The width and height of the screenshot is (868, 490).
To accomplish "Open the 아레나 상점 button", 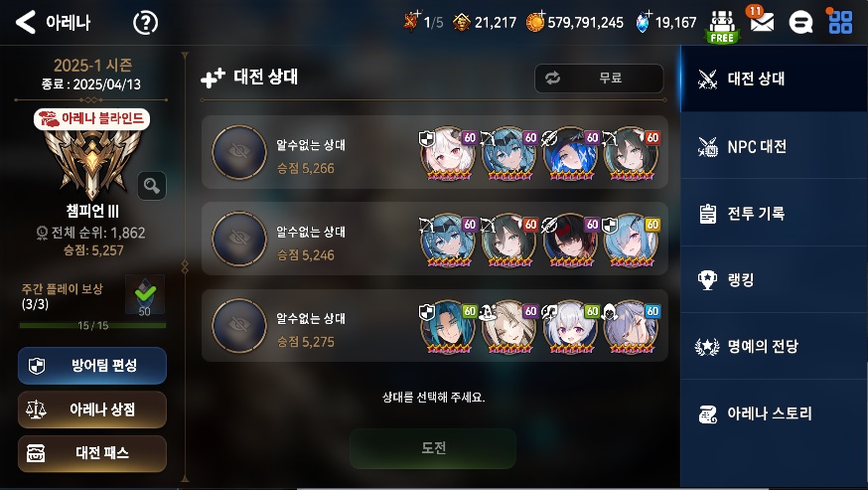I will coord(92,409).
